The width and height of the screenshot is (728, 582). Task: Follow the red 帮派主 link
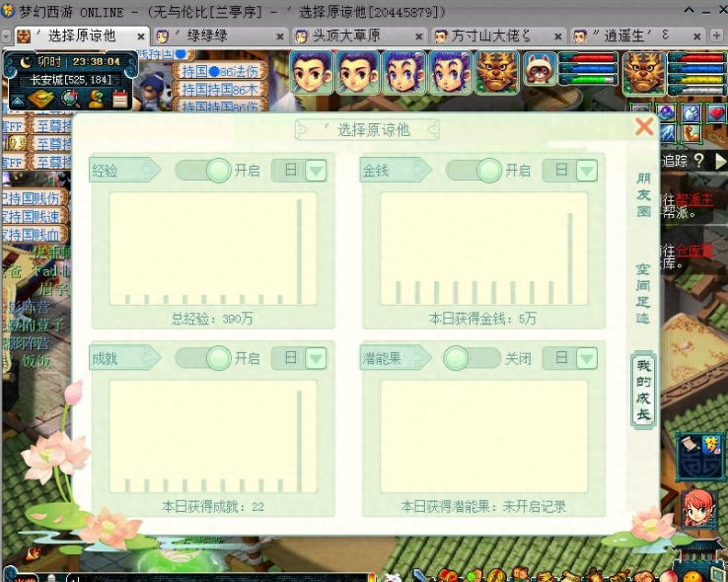click(x=694, y=200)
